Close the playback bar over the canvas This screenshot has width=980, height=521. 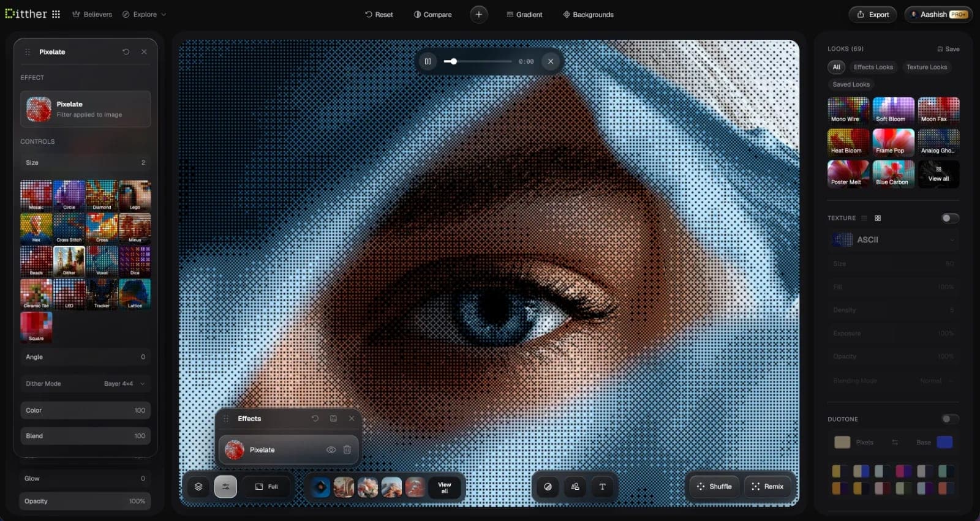(551, 61)
